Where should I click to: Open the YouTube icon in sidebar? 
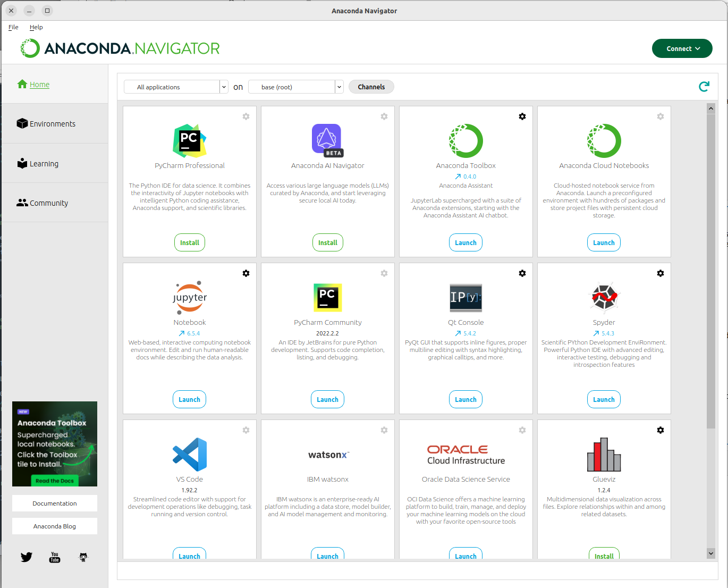pos(55,557)
